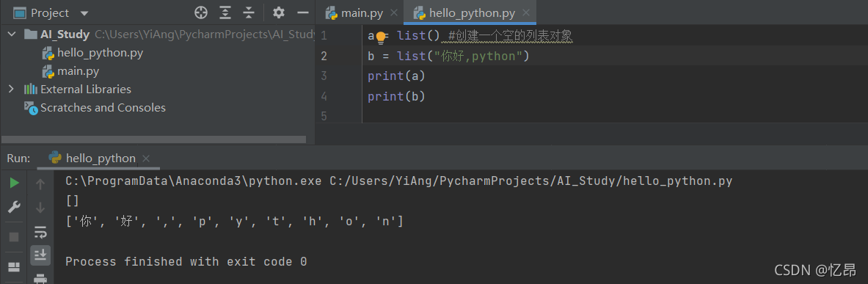Click the stop process square icon
The height and width of the screenshot is (284, 868).
(x=14, y=237)
